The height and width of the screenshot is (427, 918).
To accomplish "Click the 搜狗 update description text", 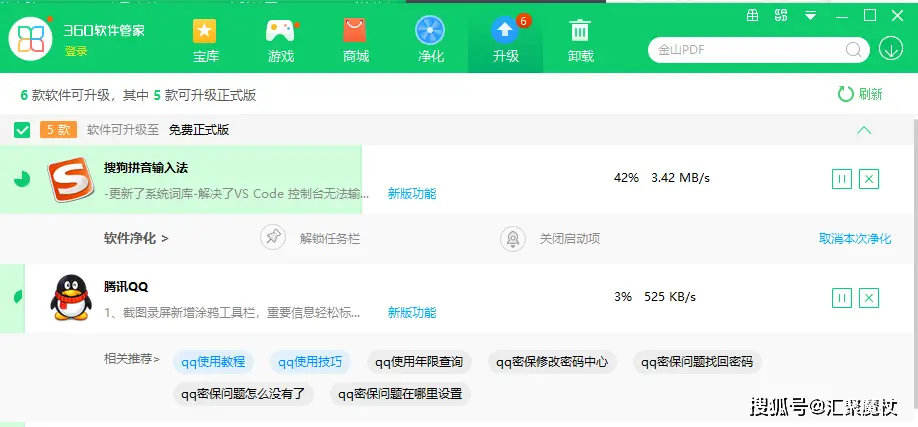I will [237, 193].
